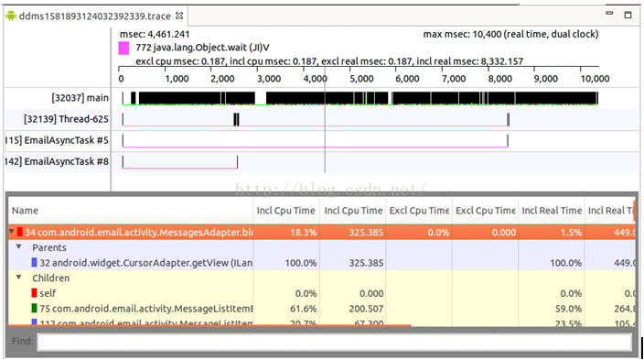Collapse the Parents section
Screen dimensions: 644x360
pos(18,246)
